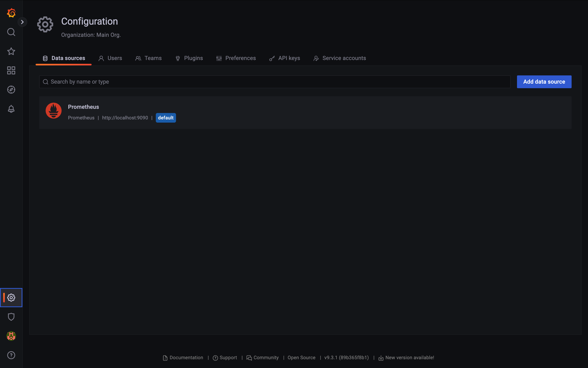This screenshot has width=588, height=368.
Task: Open Alerting bell icon in sidebar
Action: [x=11, y=109]
